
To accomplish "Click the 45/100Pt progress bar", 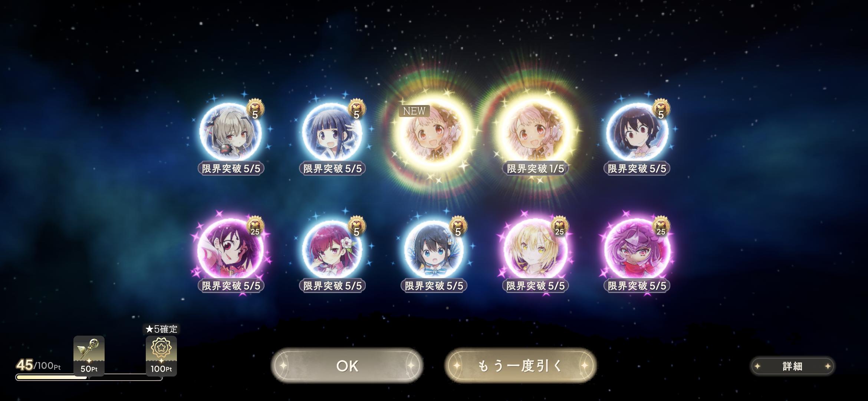I will (89, 377).
